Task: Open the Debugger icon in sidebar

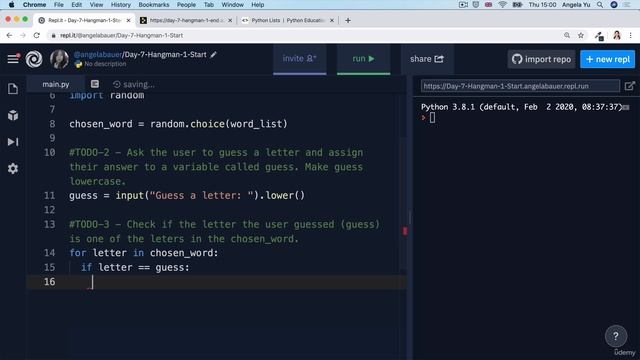Action: click(x=13, y=142)
